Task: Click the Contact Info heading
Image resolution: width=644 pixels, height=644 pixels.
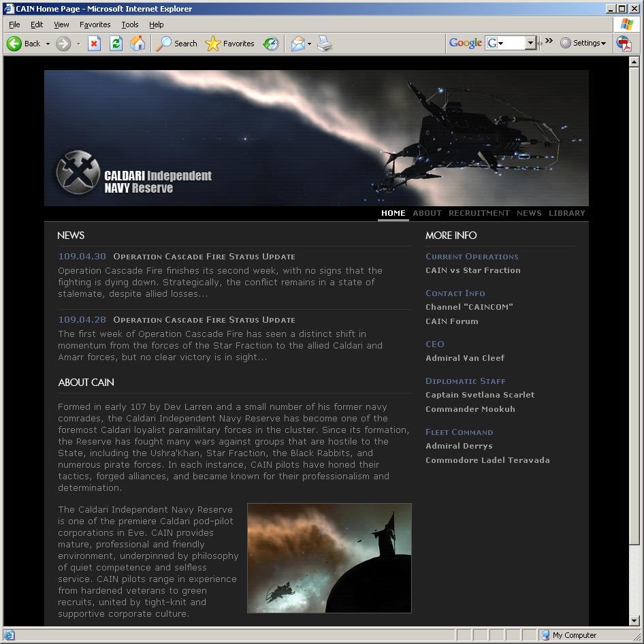Action: [455, 293]
